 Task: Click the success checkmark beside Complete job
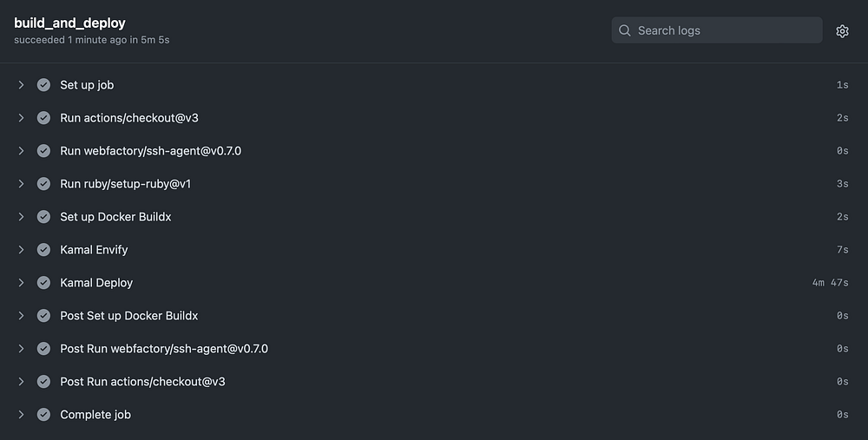43,415
